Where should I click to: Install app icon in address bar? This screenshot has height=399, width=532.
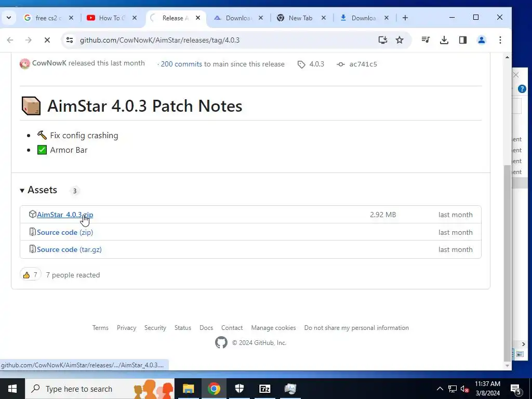383,40
